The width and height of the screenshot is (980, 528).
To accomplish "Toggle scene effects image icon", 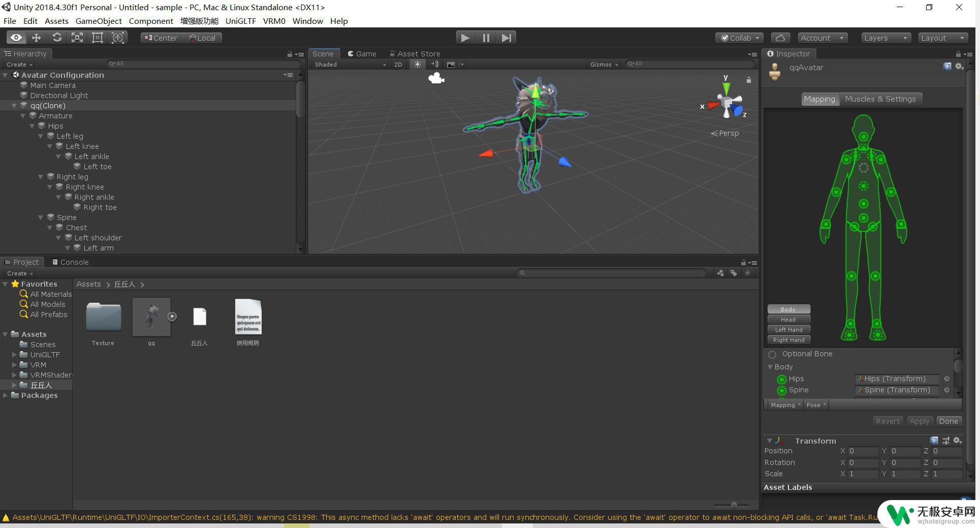I will pos(451,65).
